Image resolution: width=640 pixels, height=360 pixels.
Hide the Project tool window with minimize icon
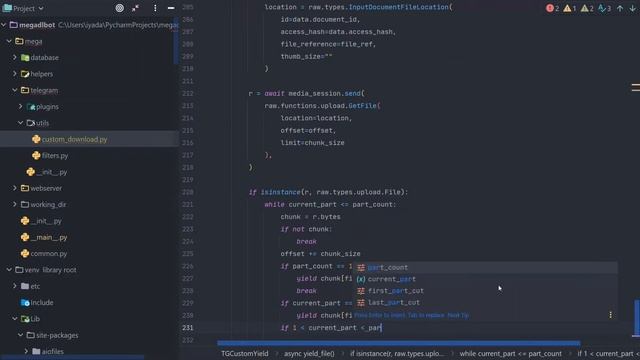[x=171, y=8]
